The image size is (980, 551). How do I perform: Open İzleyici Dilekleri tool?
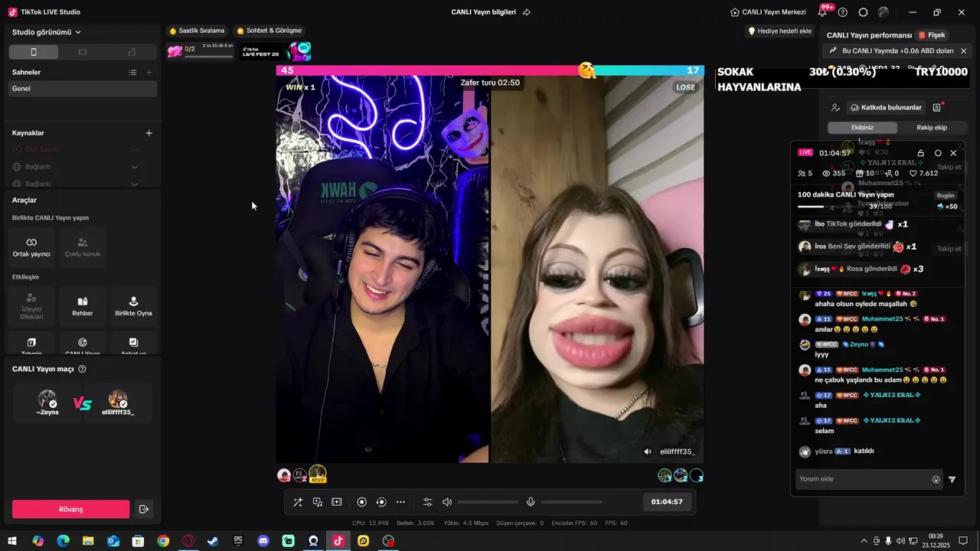point(31,306)
